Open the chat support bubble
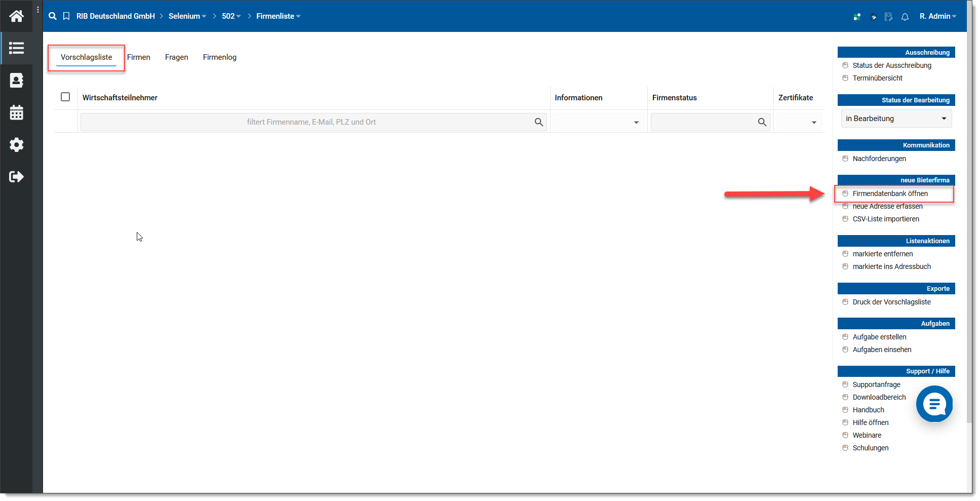 [934, 404]
